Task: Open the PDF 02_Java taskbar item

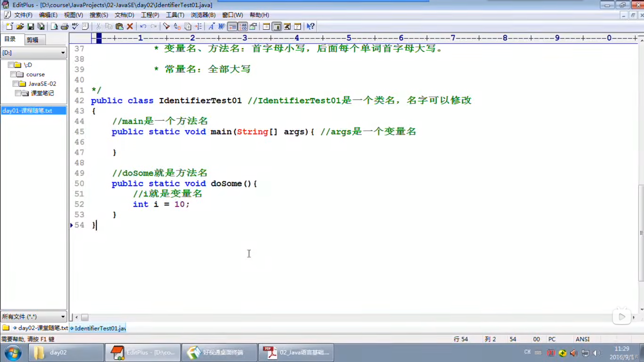Action: pos(296,352)
